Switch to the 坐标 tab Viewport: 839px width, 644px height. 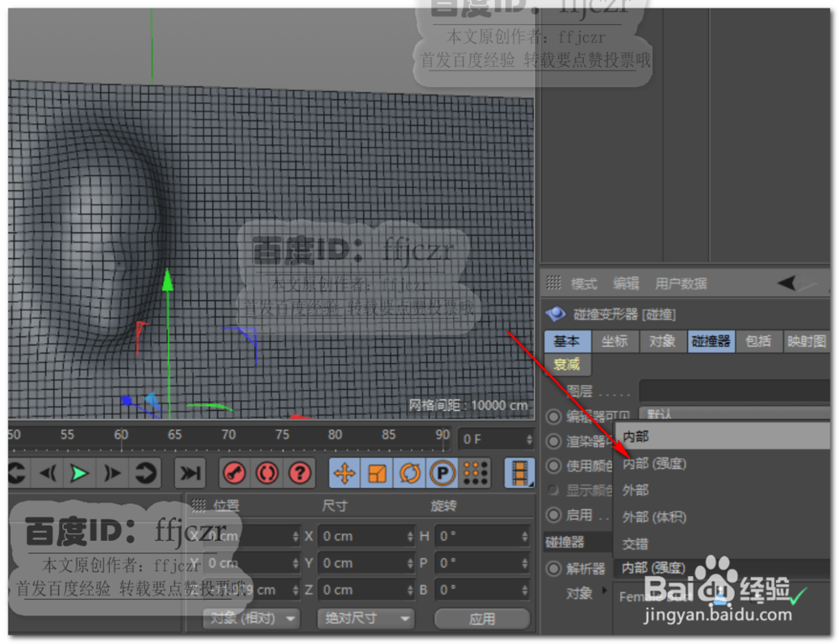(x=614, y=340)
